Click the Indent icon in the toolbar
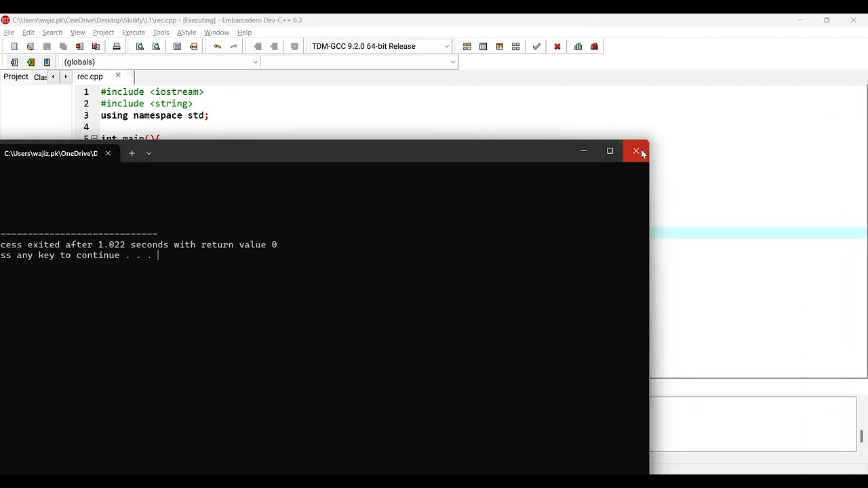The width and height of the screenshot is (868, 488). [258, 46]
